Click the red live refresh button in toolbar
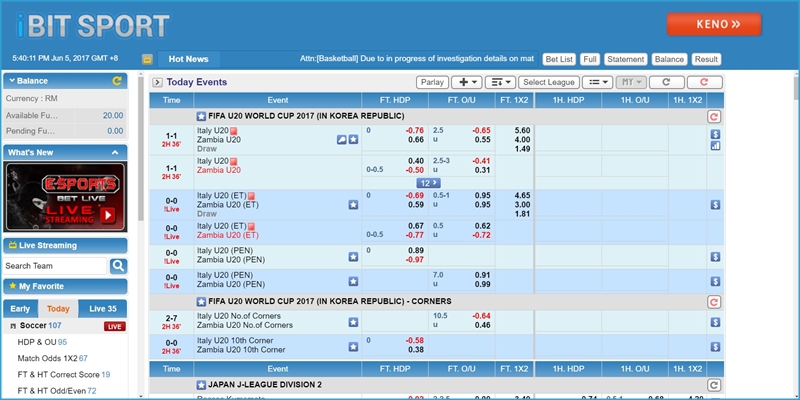 click(705, 82)
